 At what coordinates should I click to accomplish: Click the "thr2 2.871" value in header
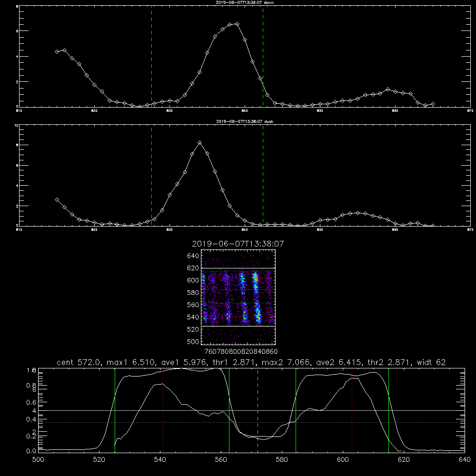pyautogui.click(x=389, y=362)
